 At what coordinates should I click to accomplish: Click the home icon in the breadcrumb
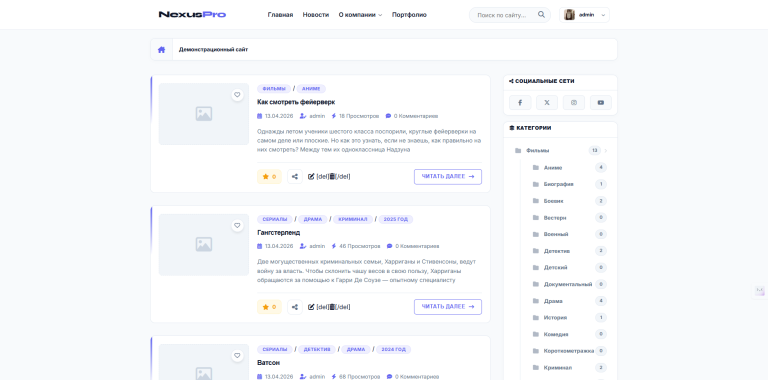click(162, 49)
